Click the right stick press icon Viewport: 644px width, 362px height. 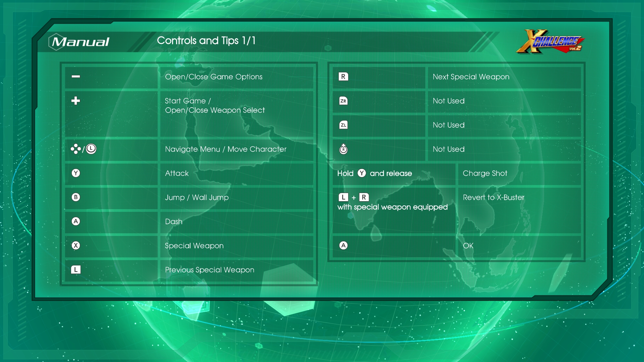click(x=343, y=149)
